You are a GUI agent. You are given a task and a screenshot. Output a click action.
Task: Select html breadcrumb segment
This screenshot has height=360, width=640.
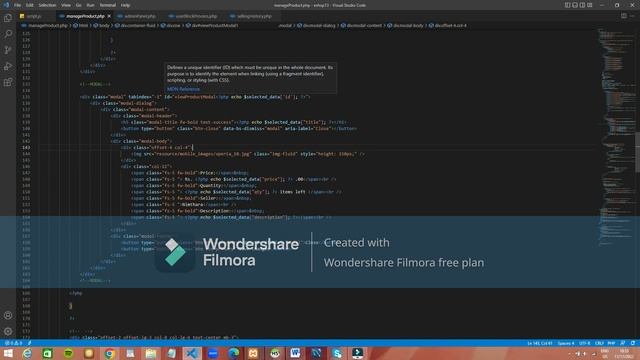(x=81, y=25)
